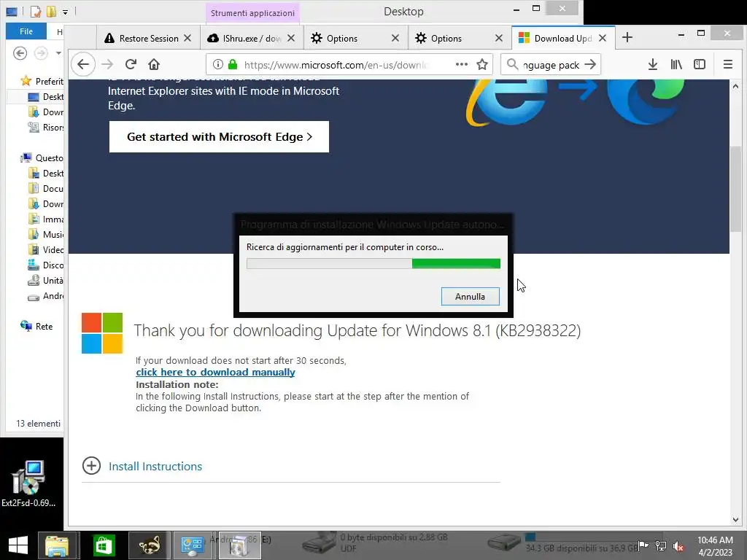The image size is (747, 560).
Task: Reload the current Firefox page
Action: point(131,64)
